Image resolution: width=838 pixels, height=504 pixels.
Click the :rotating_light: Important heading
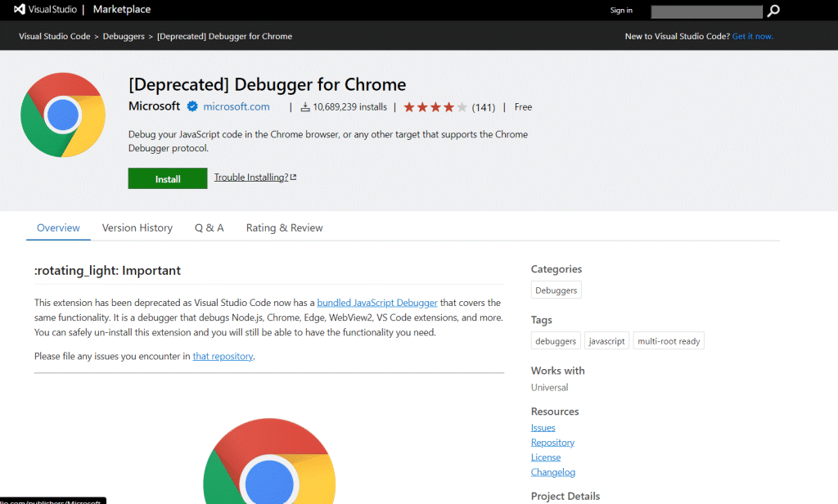[107, 271]
